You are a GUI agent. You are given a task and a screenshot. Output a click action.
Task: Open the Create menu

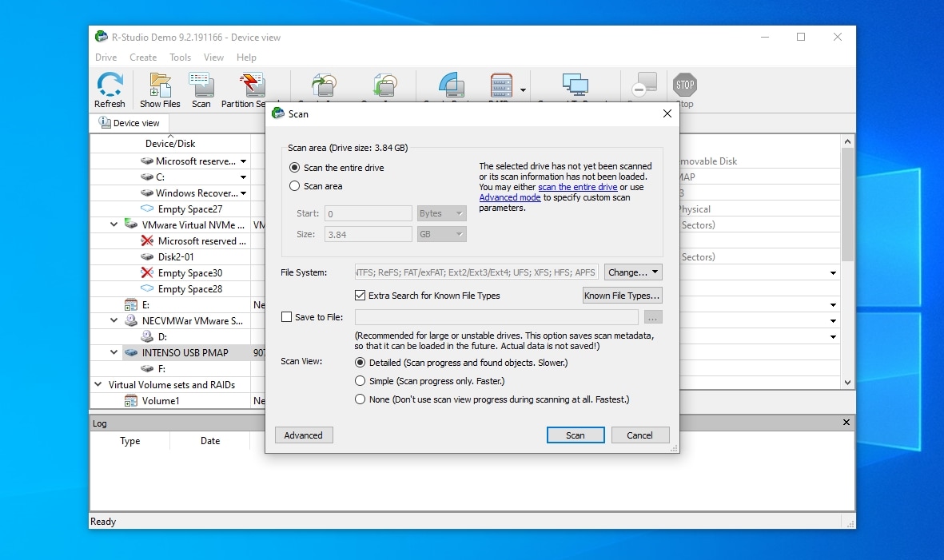[x=143, y=58]
